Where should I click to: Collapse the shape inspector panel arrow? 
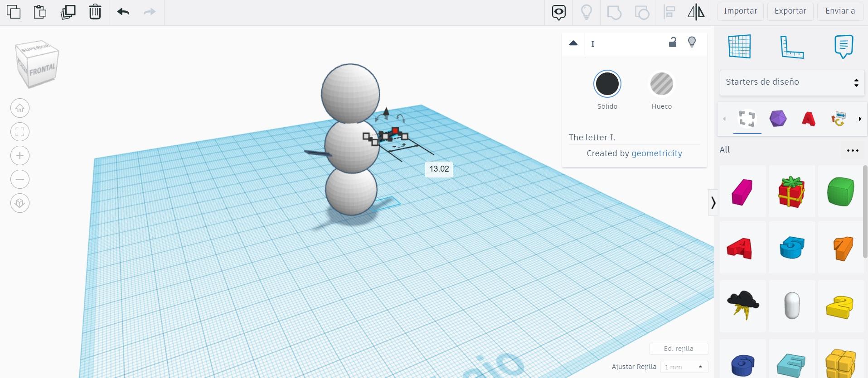[x=573, y=43]
